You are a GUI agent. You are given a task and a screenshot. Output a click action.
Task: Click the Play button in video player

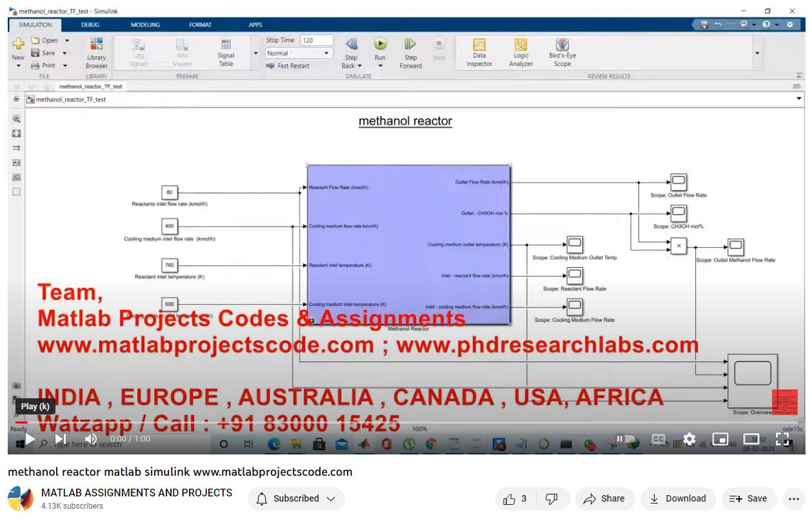pyautogui.click(x=30, y=440)
